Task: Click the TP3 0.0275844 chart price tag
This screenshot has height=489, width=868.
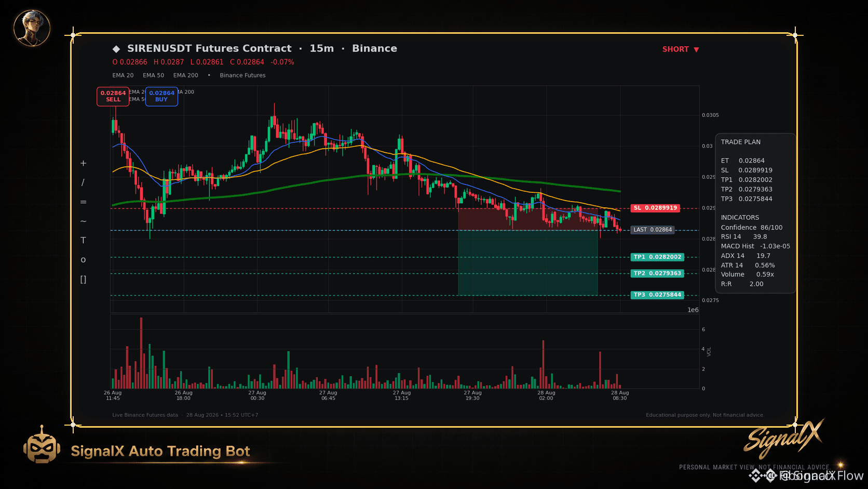Action: 657,295
